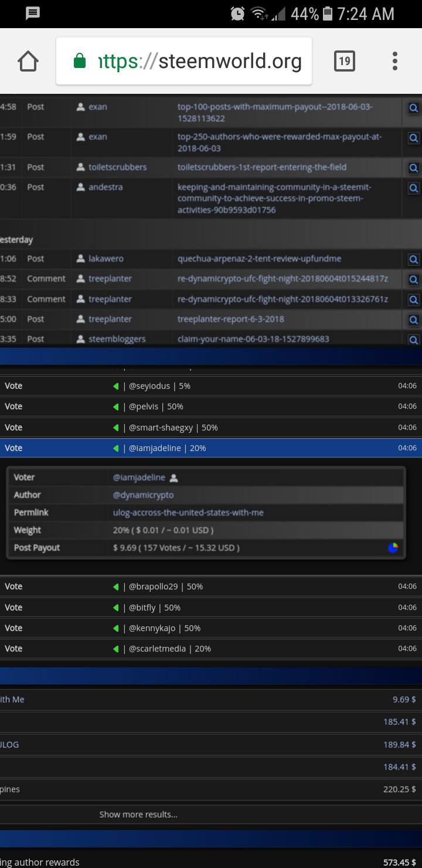Click the Post Payout pie chart icon
This screenshot has height=868, width=422.
point(393,548)
